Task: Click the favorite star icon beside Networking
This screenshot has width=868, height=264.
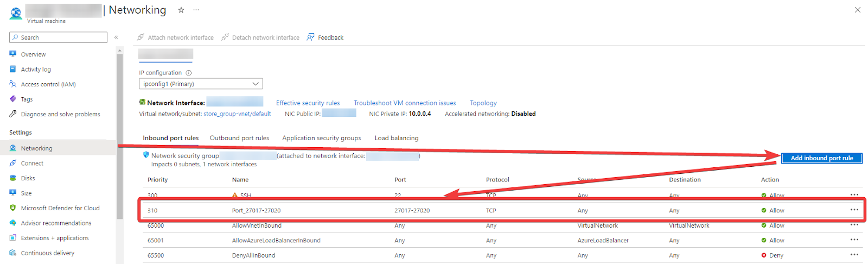Action: (x=181, y=10)
